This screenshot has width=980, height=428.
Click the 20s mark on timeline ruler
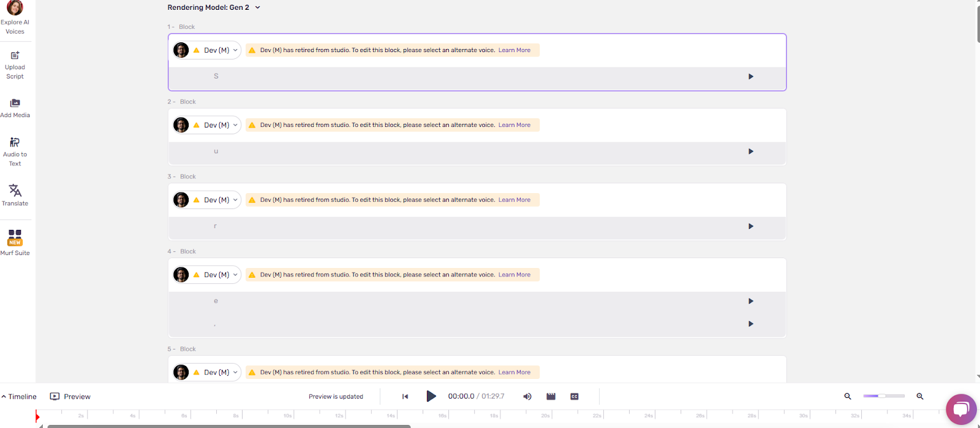(x=545, y=416)
